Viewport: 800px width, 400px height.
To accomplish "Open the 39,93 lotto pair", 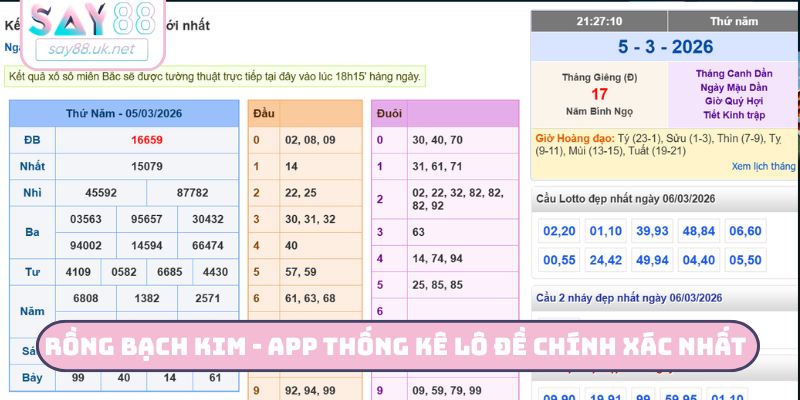I will (652, 231).
